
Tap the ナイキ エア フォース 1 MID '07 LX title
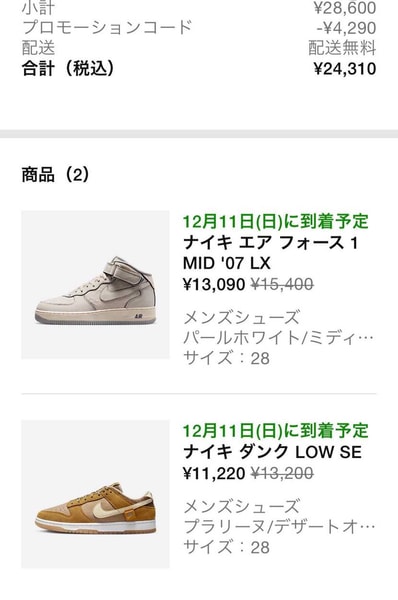click(270, 253)
